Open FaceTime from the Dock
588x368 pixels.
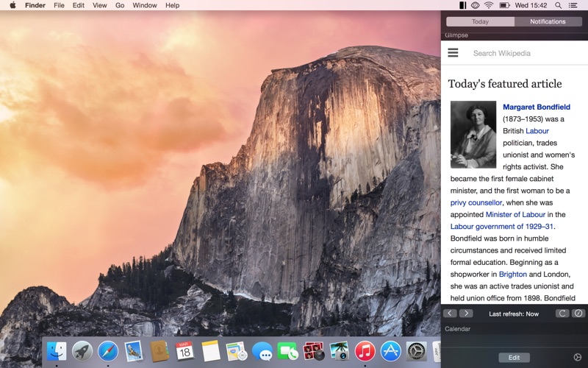(287, 352)
